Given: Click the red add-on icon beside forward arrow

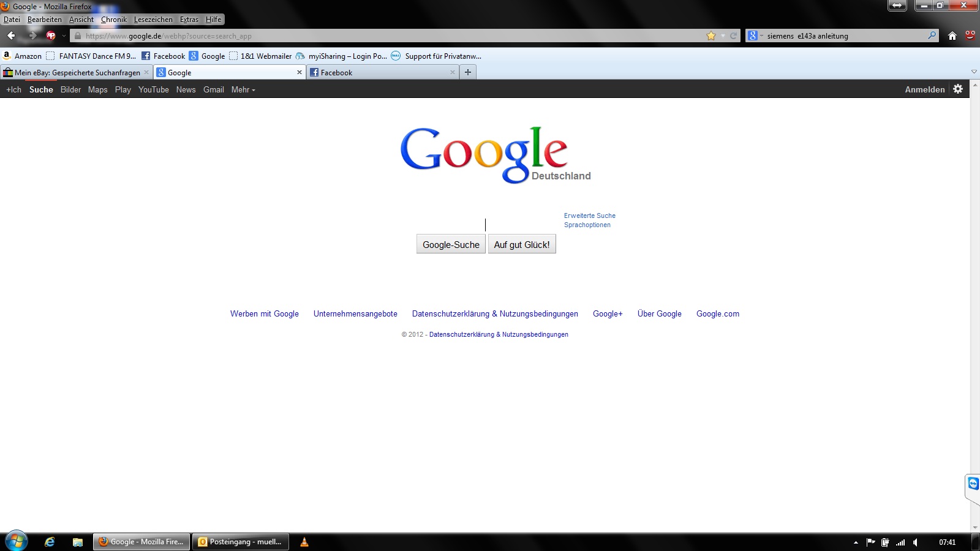Looking at the screenshot, I should click(51, 36).
